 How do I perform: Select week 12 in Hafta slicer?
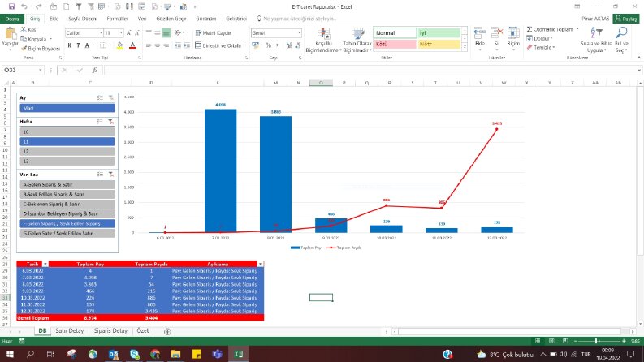(x=67, y=152)
